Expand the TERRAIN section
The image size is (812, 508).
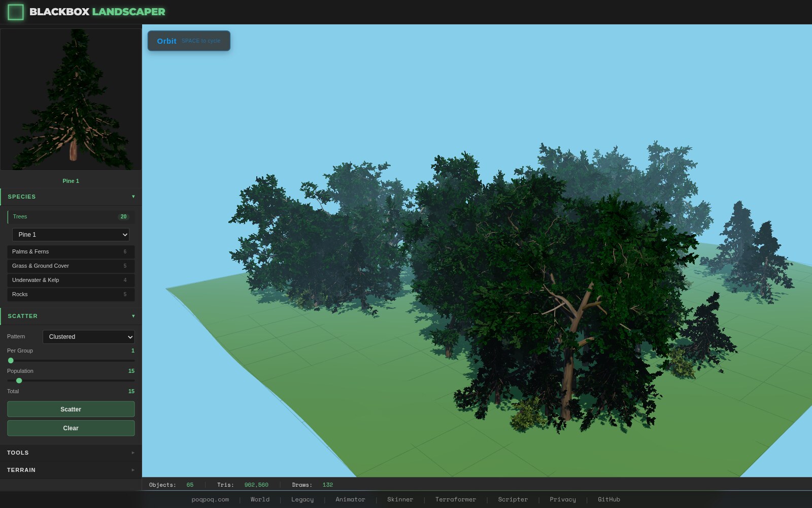71,470
